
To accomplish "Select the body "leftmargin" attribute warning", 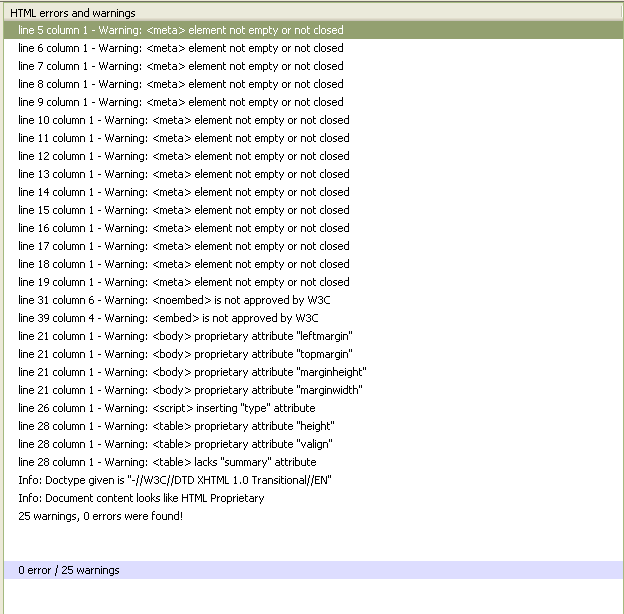I will pyautogui.click(x=313, y=336).
